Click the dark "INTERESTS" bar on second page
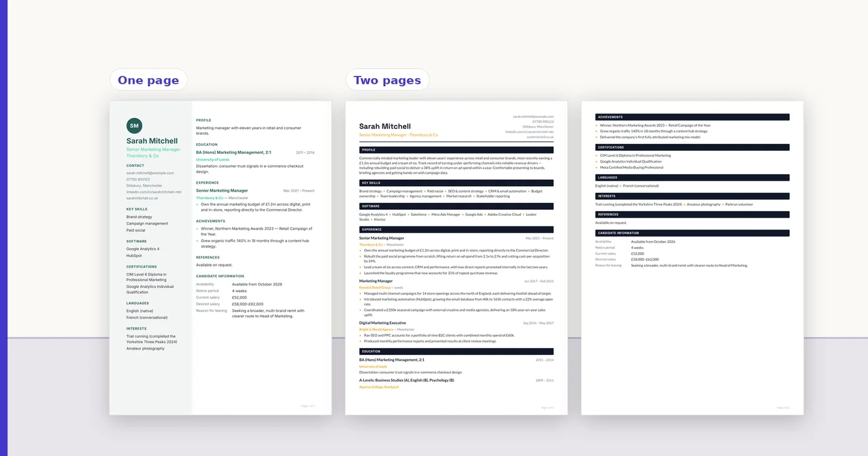Viewport: 868px width, 456px height. click(693, 196)
